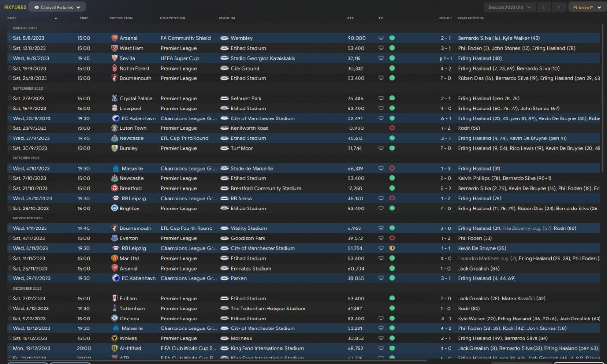This screenshot has width=607, height=364.
Task: Click the West Ham club badge
Action: [115, 48]
